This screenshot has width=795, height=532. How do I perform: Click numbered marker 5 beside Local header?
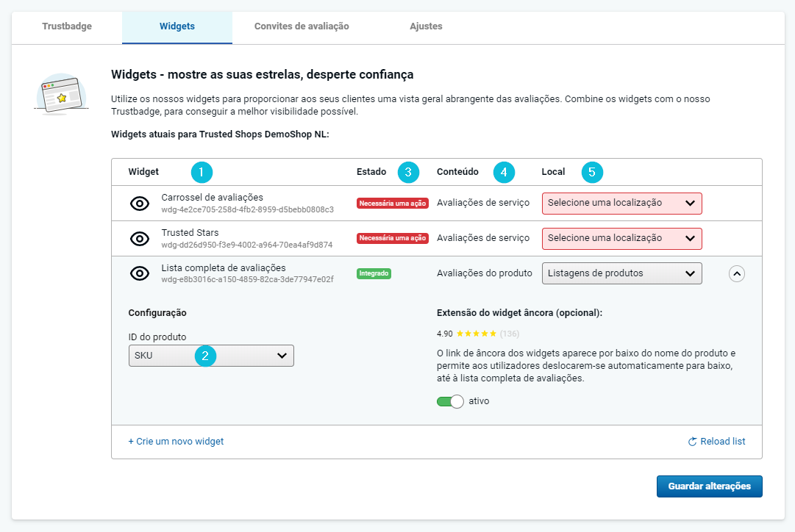tap(592, 173)
